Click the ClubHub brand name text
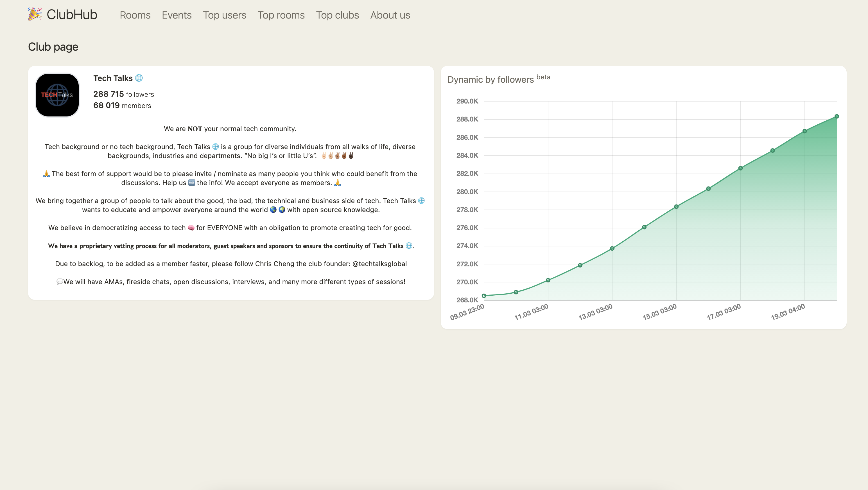868x490 pixels. click(72, 15)
